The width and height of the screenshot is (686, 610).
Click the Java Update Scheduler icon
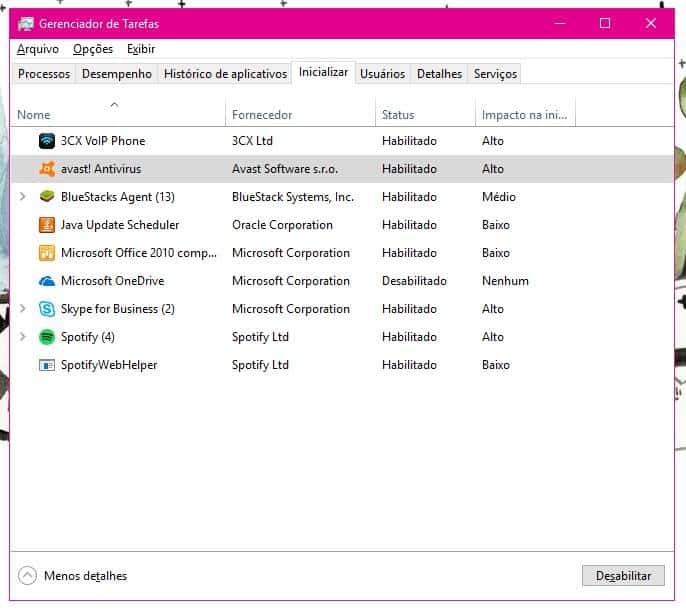[47, 225]
